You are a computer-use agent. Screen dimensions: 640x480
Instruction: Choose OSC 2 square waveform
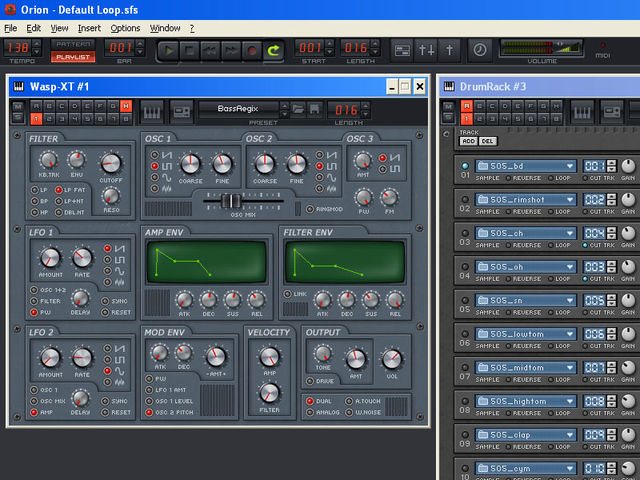tap(320, 166)
